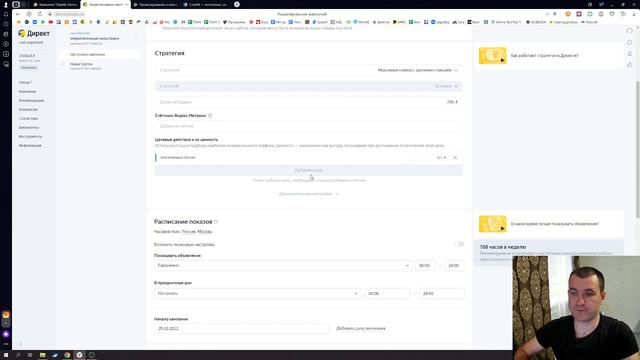Screen dimensions: 640x360
Task: Expand Дополнительные настройки
Action: tap(309, 194)
